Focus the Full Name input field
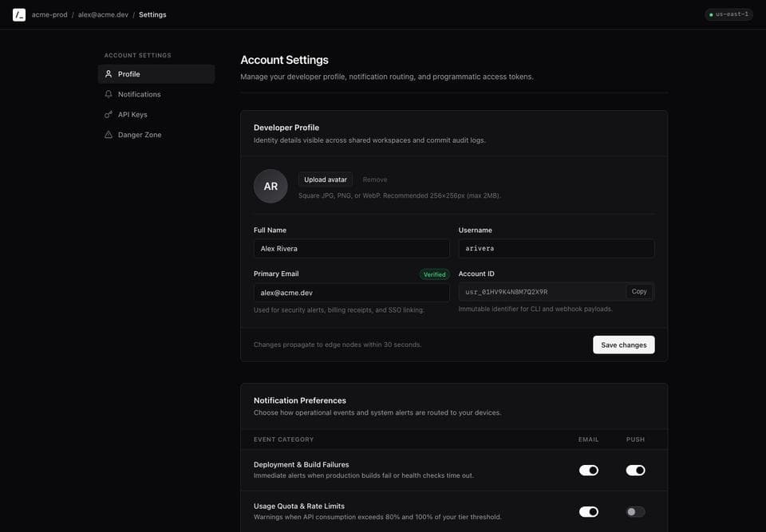This screenshot has height=532, width=766. pyautogui.click(x=351, y=249)
